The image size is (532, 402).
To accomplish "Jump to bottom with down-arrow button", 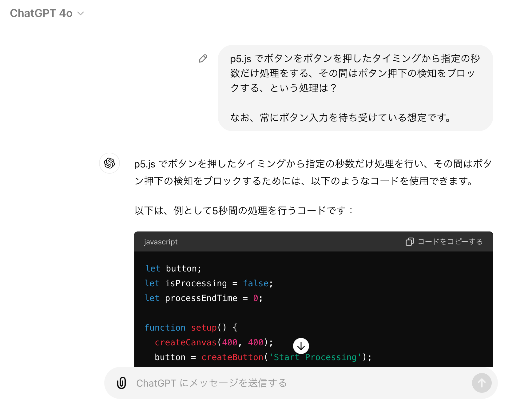I will pos(301,346).
